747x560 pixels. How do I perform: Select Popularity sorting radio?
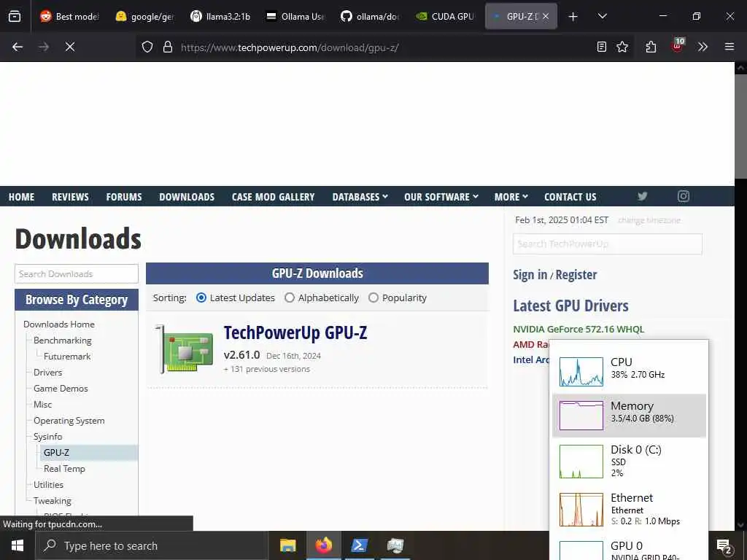[x=373, y=297]
